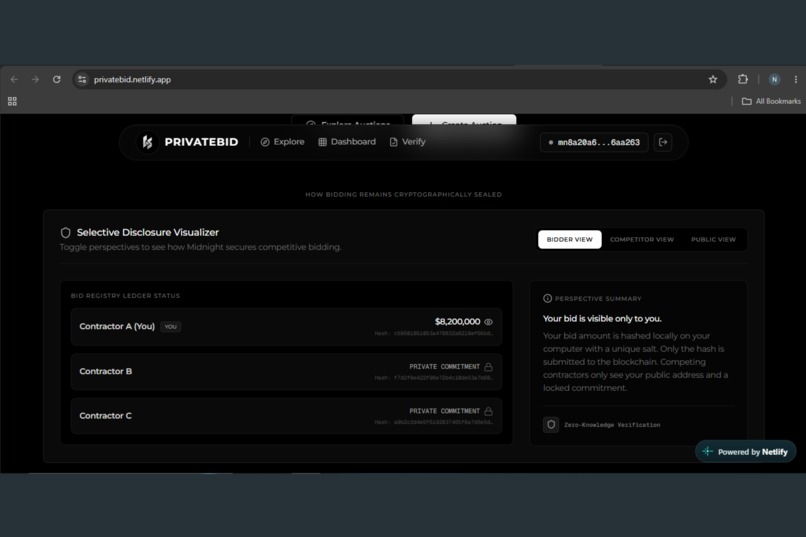Image resolution: width=806 pixels, height=537 pixels.
Task: Reload the privatebid page
Action: [57, 80]
